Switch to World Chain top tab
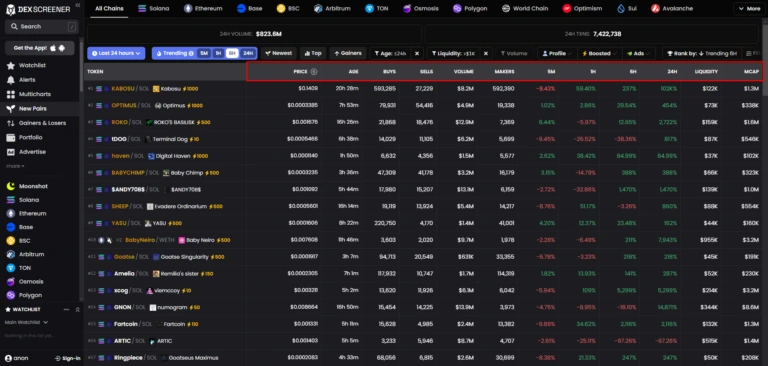Screen dimensions: 768x366 point(526,8)
